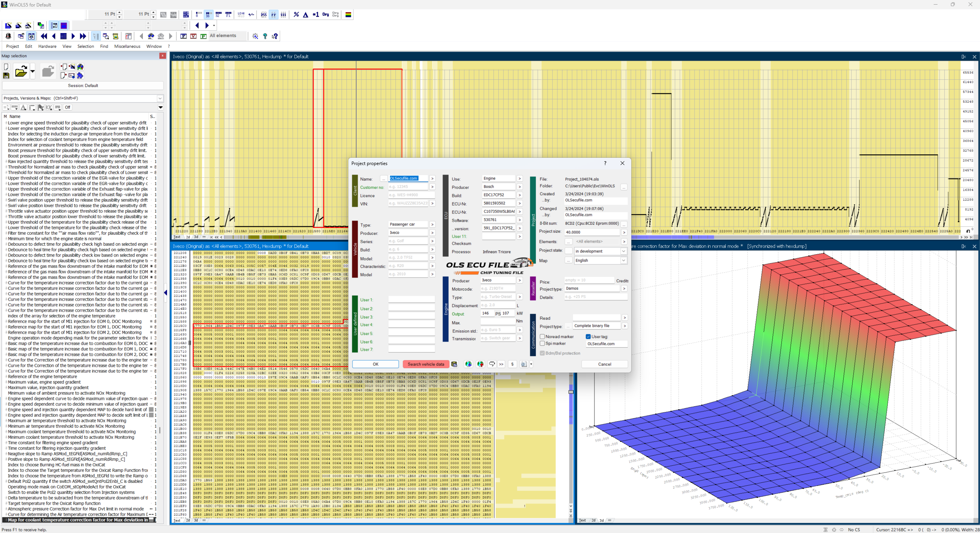Click the Licence input field
Viewport: 980px width, 533px height.
pos(412,195)
